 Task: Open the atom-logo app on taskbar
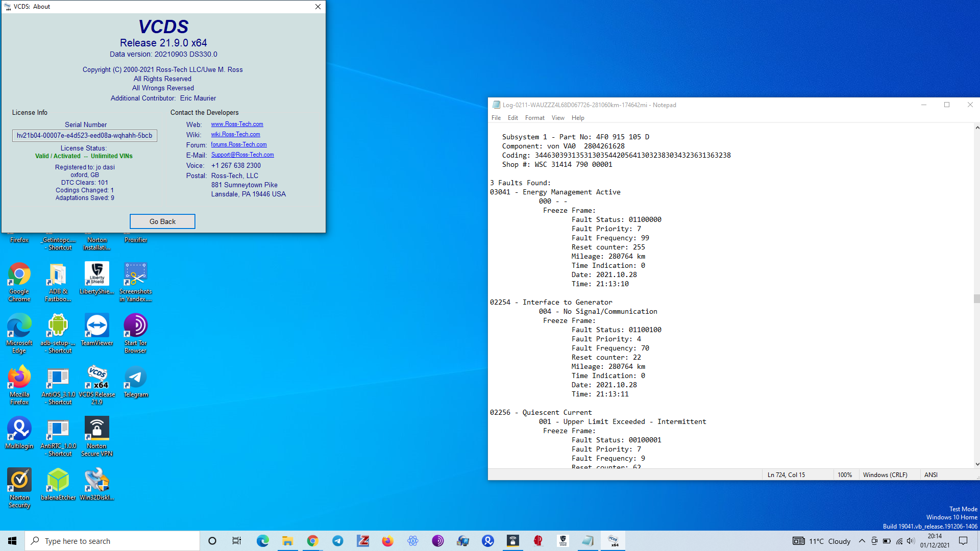tap(413, 541)
